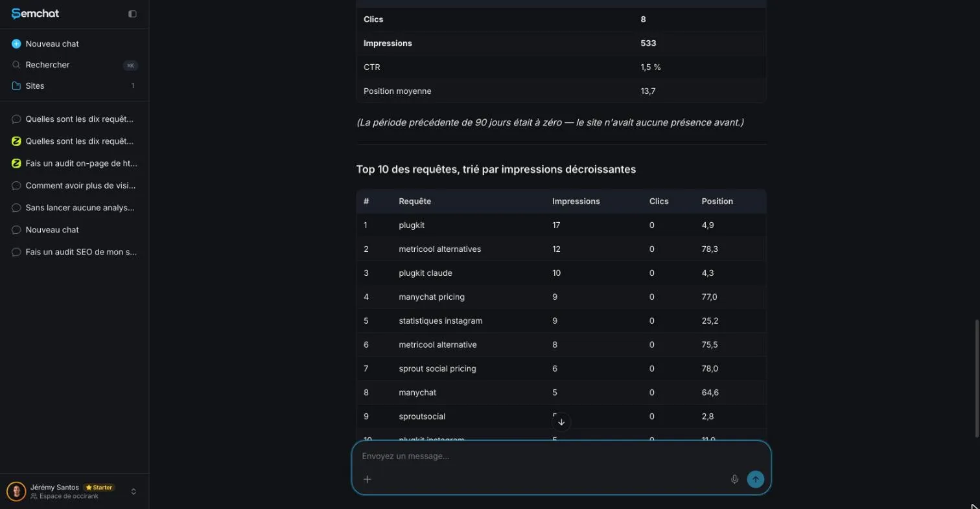Image resolution: width=980 pixels, height=509 pixels.
Task: Focus the "Envoyez un message..." input field
Action: click(x=561, y=456)
